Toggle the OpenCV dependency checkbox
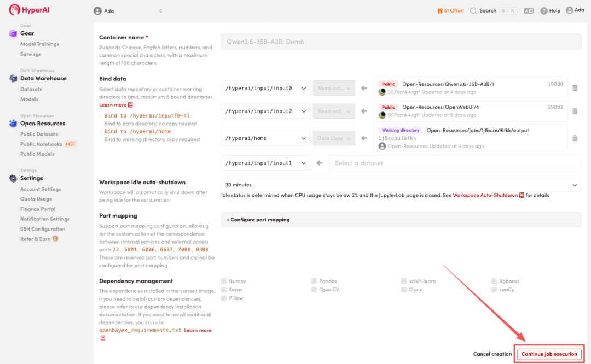 pos(314,290)
